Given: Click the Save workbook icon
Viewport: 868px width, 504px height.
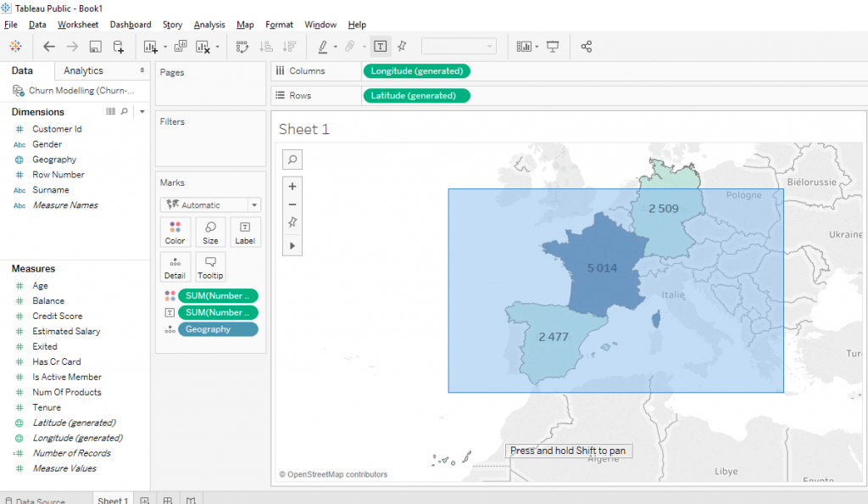Looking at the screenshot, I should [95, 47].
